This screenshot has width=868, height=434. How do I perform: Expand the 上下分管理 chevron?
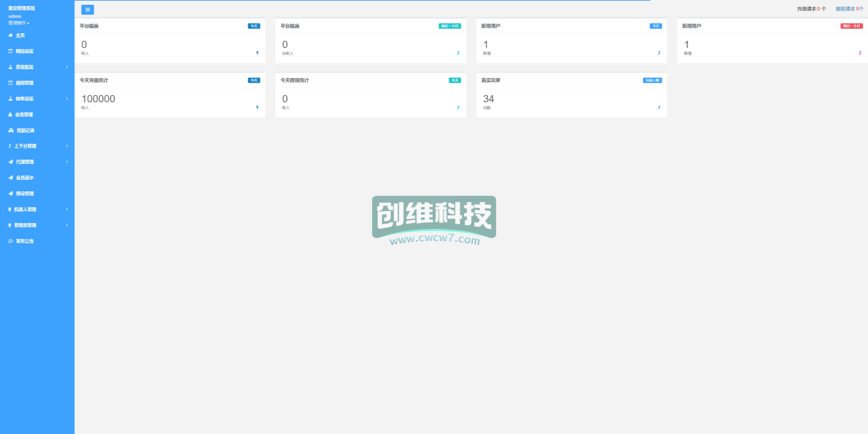click(x=67, y=146)
